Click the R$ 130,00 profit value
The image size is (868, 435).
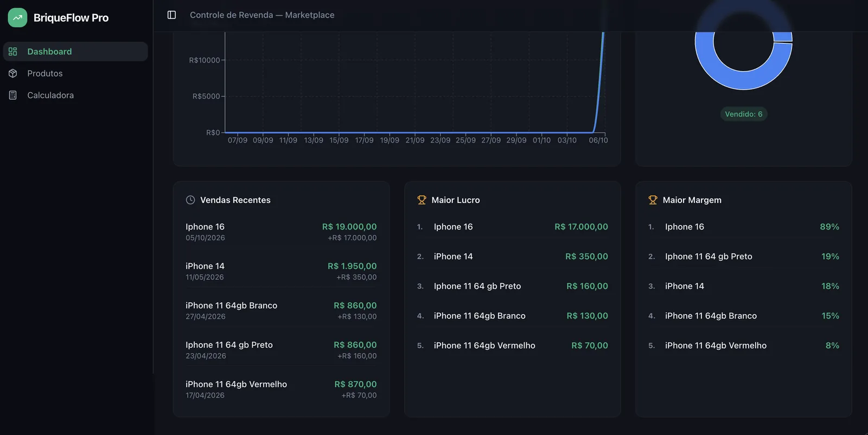pyautogui.click(x=587, y=316)
